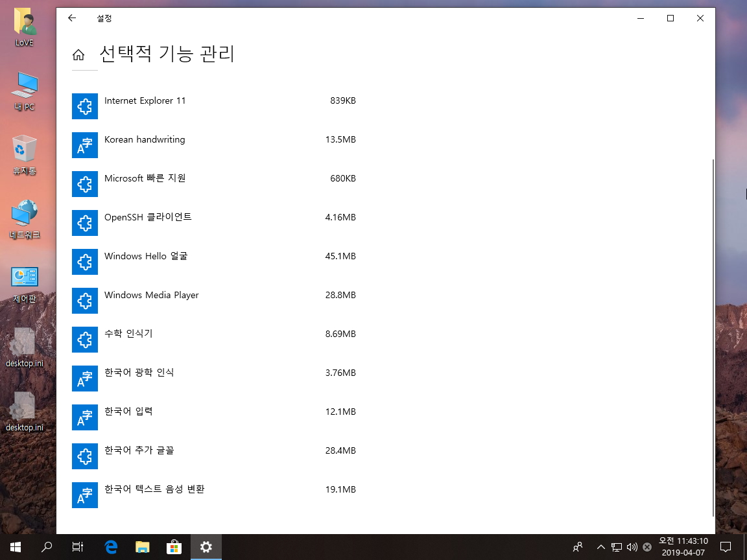Image resolution: width=747 pixels, height=560 pixels.
Task: Open Task View on the taskbar
Action: 78,546
